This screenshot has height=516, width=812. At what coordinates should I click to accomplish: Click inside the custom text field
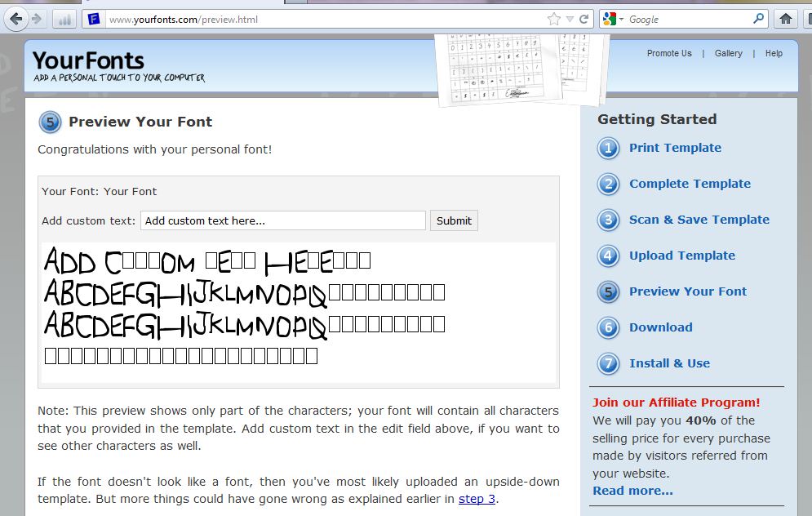click(282, 220)
